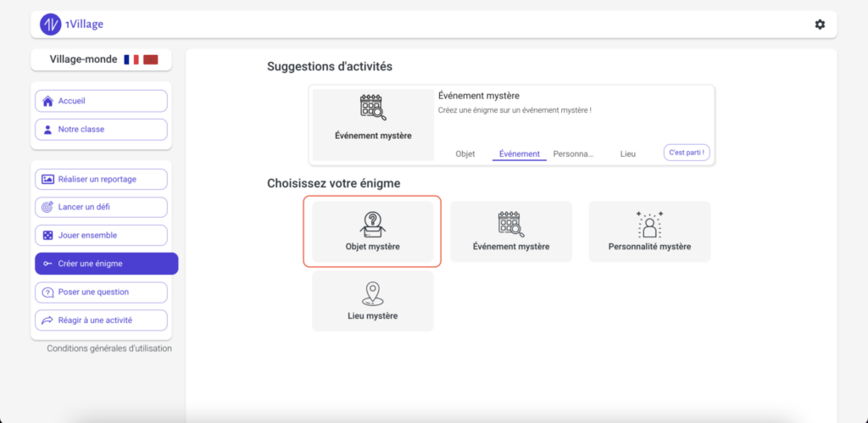This screenshot has width=868, height=423.
Task: Select Créer une énigme sidebar item
Action: click(106, 264)
